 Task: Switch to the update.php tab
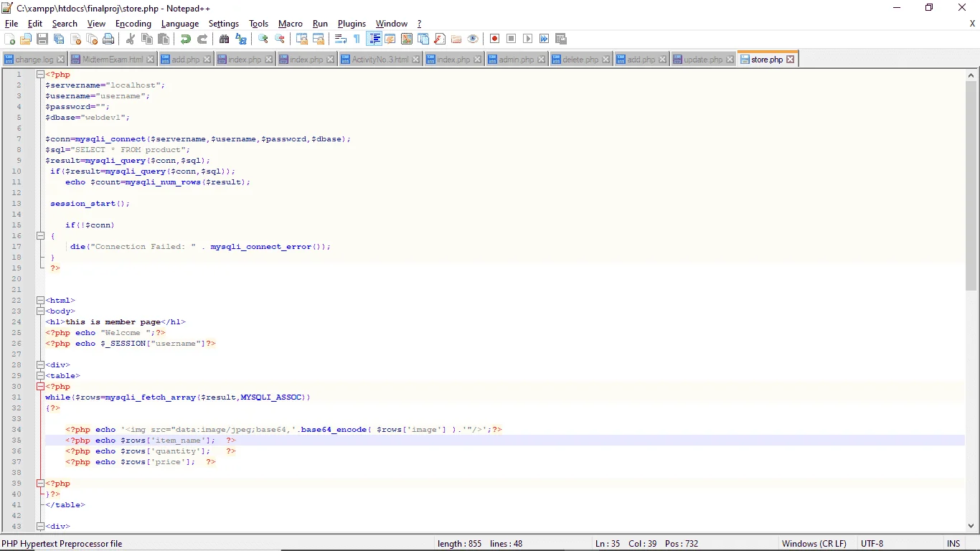(x=703, y=60)
